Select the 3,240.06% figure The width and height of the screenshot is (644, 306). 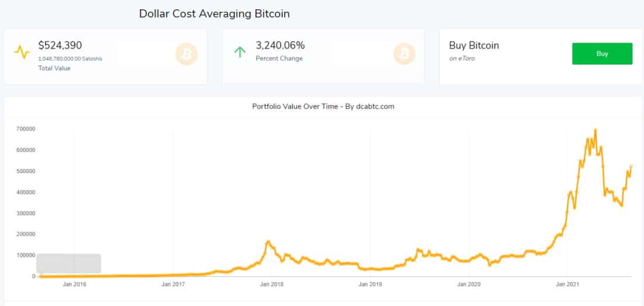280,46
